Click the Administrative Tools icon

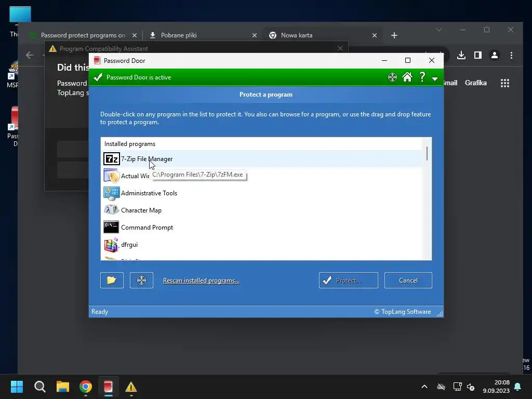(111, 193)
